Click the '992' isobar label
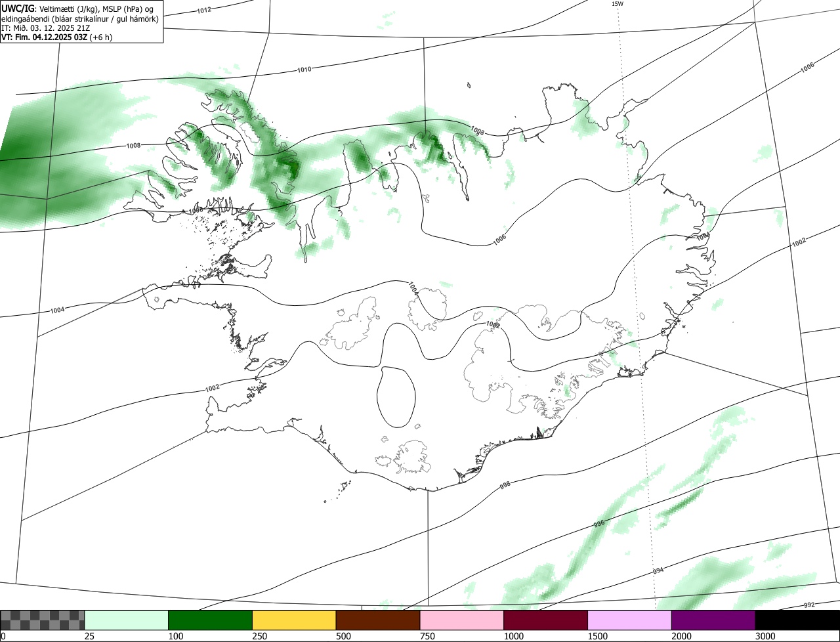Viewport: 840px width, 642px height. [809, 605]
